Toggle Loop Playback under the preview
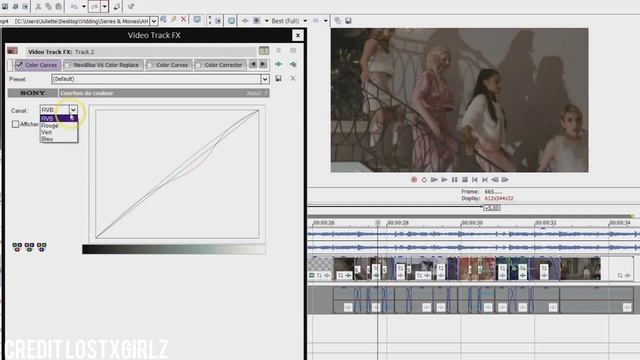 click(424, 180)
